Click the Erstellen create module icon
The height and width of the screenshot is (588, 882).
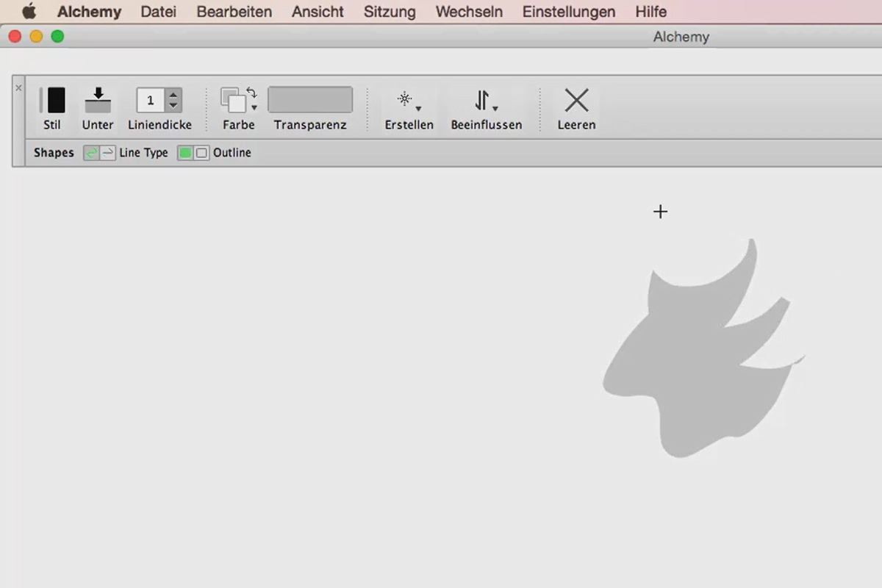pos(405,99)
